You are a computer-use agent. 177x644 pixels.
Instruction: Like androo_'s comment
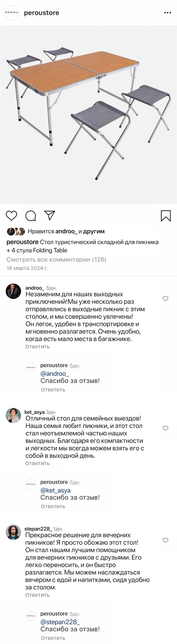click(165, 299)
